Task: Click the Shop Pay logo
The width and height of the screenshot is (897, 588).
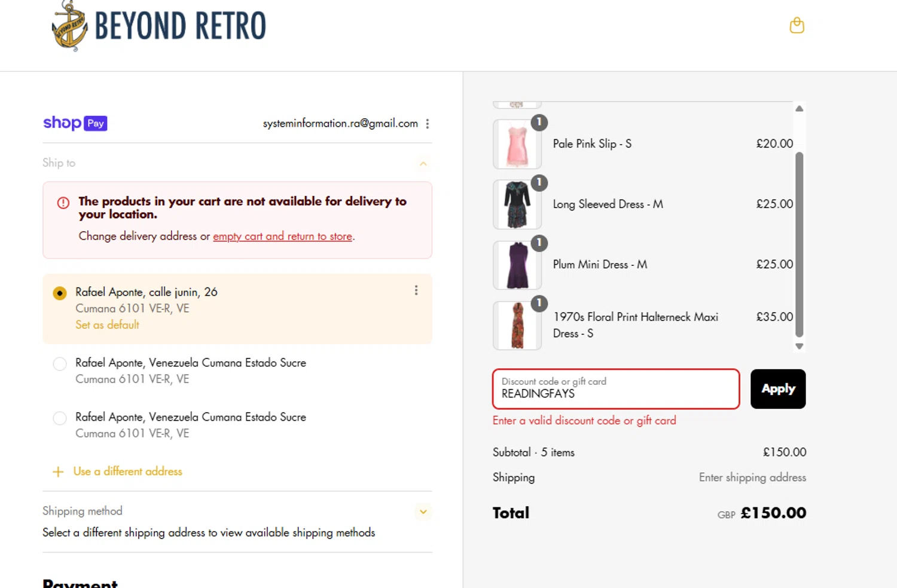Action: click(x=75, y=123)
